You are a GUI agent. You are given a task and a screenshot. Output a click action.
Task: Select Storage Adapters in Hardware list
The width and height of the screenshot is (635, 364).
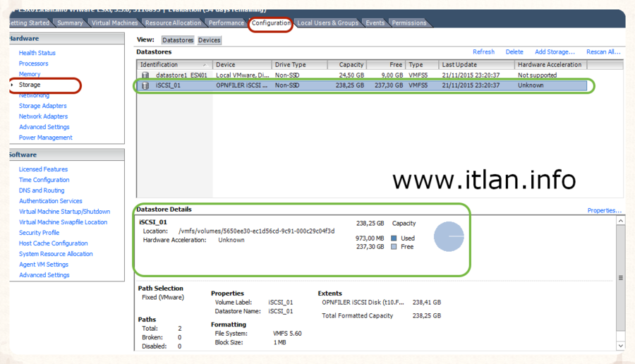point(43,106)
